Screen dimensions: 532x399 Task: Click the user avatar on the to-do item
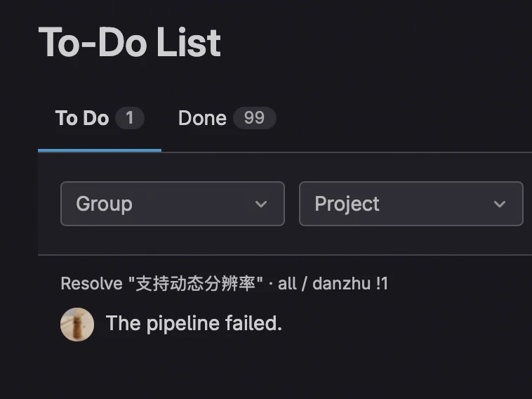point(77,325)
